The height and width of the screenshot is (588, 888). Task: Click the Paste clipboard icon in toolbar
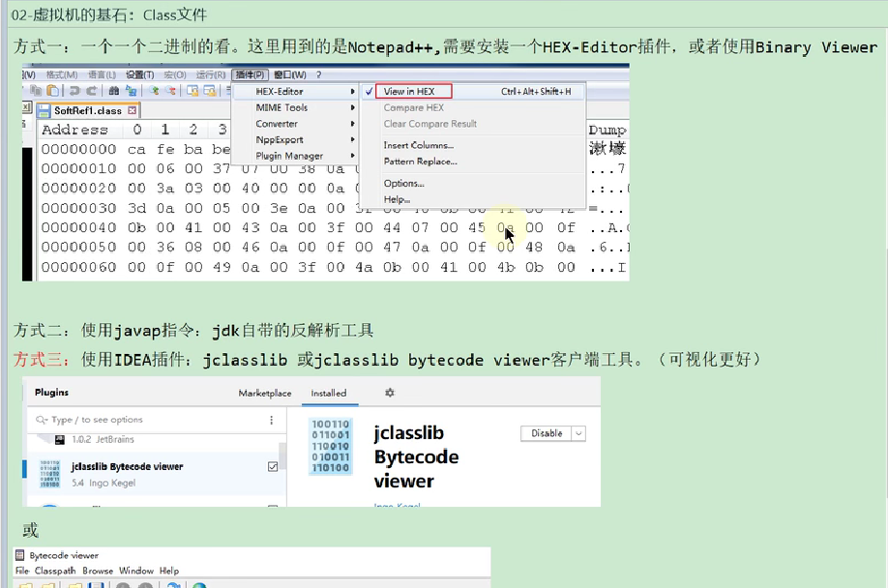coord(52,91)
